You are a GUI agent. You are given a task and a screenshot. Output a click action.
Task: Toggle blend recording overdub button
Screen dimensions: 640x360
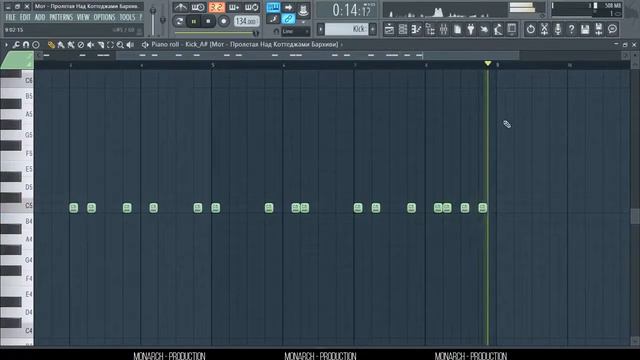coord(234,7)
